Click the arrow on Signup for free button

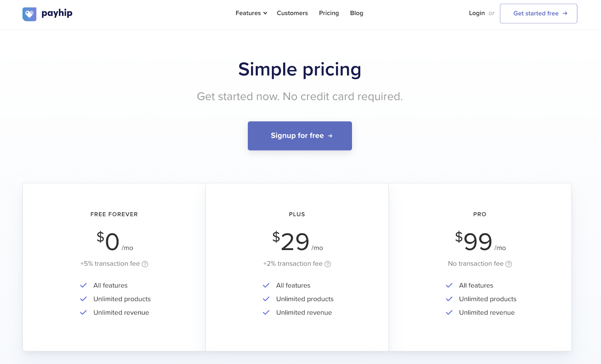[x=330, y=136]
